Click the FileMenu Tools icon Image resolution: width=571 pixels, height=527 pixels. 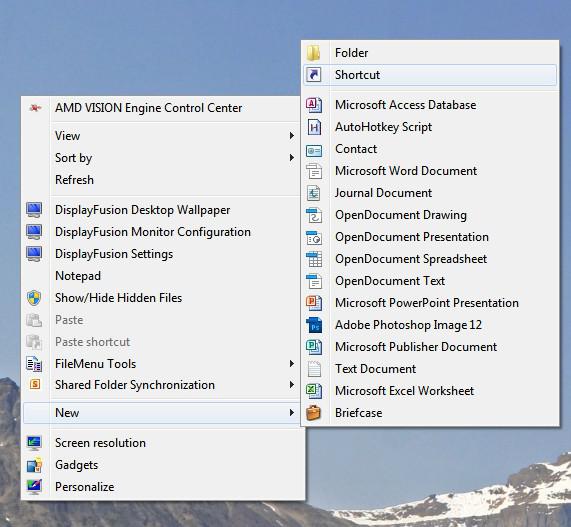pos(34,363)
